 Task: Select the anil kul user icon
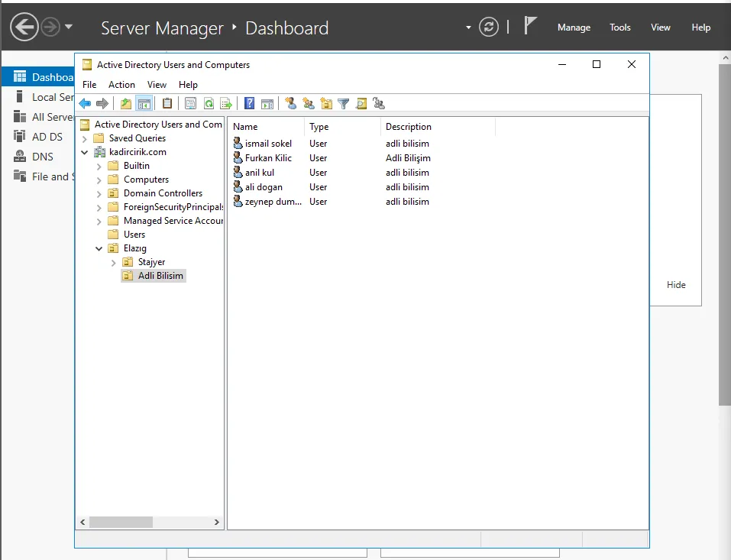point(238,172)
